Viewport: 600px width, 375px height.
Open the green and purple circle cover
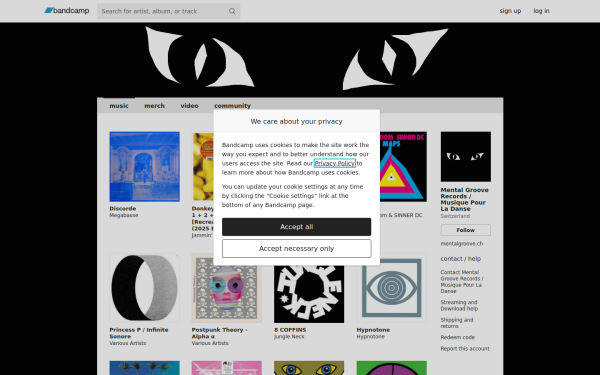(x=391, y=368)
